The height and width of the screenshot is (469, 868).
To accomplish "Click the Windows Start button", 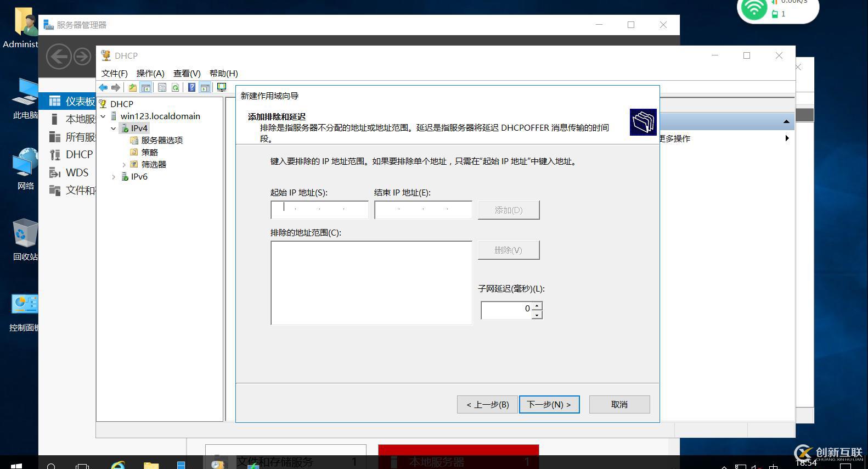I will (x=16, y=465).
